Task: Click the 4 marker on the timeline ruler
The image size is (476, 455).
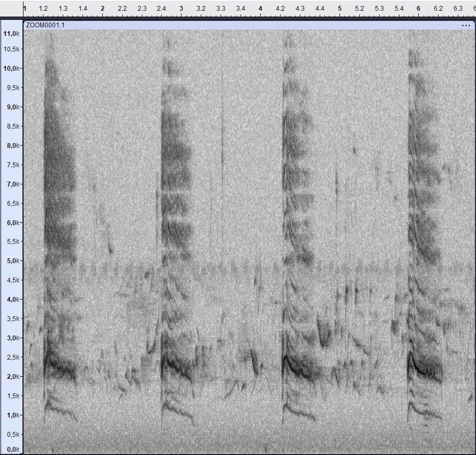Action: pos(260,9)
